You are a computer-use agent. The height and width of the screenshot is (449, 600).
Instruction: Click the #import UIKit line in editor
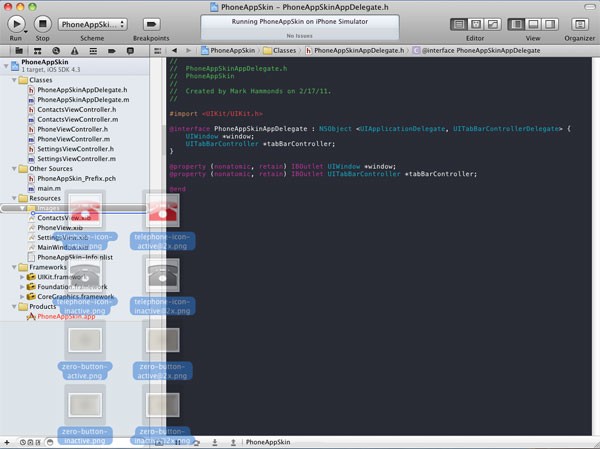click(216, 114)
